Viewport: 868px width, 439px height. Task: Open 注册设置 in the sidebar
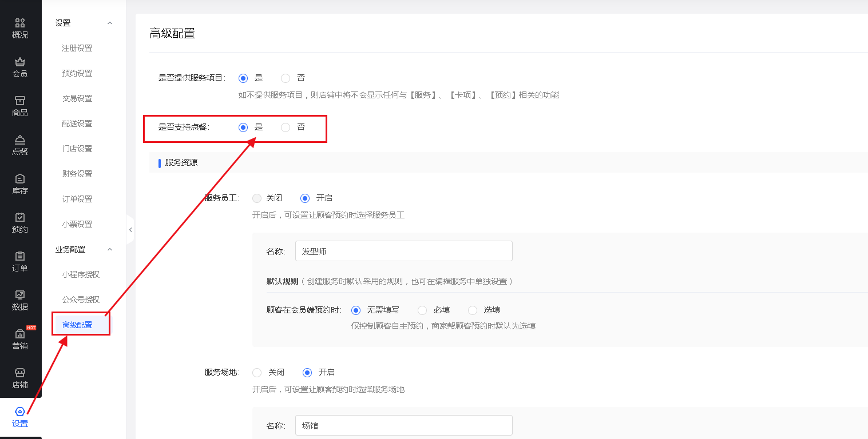click(77, 48)
